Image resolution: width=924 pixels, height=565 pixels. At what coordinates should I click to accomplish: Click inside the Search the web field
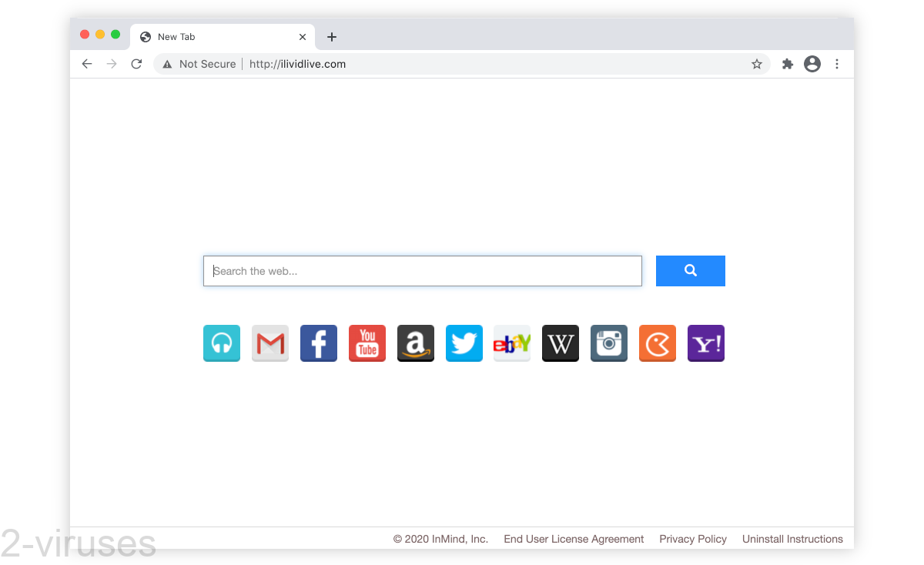click(x=422, y=271)
